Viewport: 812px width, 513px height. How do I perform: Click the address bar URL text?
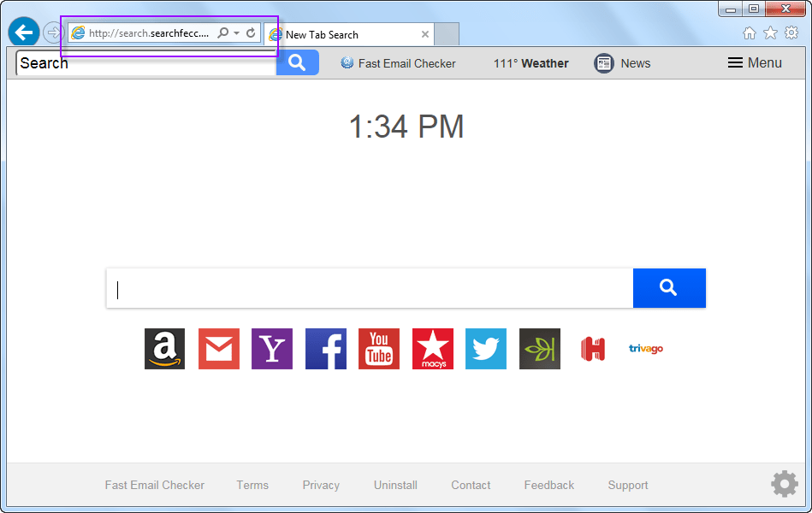[149, 33]
